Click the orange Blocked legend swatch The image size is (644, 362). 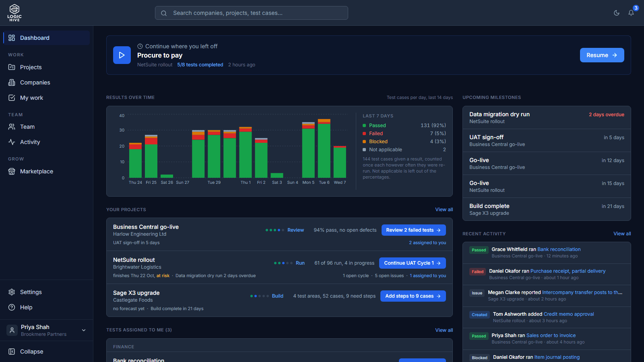click(x=364, y=142)
